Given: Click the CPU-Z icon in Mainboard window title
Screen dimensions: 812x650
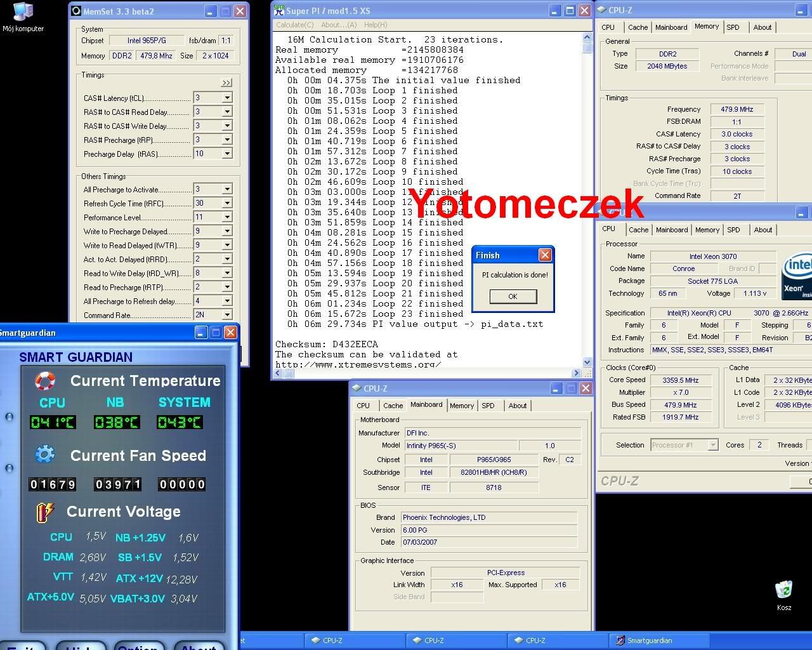Looking at the screenshot, I should click(357, 388).
